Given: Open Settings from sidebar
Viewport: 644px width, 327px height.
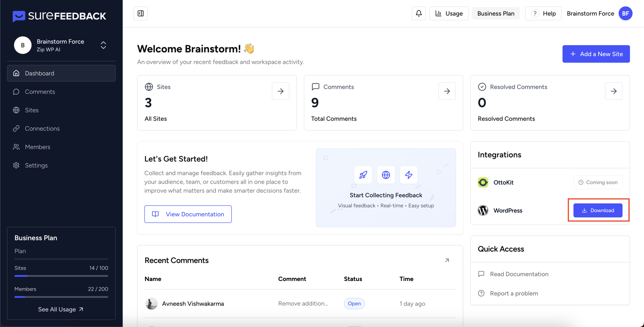Looking at the screenshot, I should click(x=36, y=165).
